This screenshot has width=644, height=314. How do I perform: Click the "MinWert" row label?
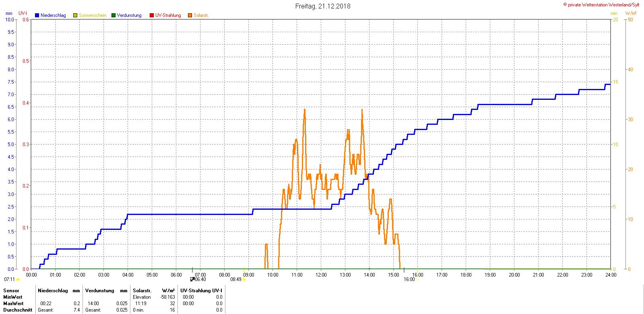pos(13,297)
